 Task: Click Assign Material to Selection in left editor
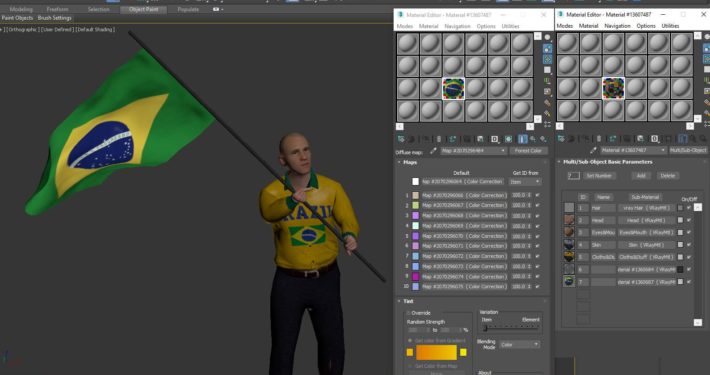coord(426,139)
